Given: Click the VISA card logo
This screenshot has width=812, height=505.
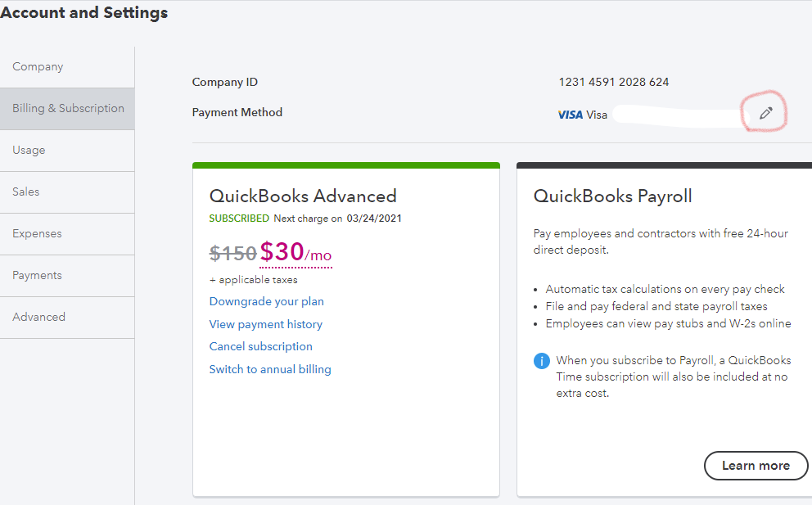Looking at the screenshot, I should (571, 115).
